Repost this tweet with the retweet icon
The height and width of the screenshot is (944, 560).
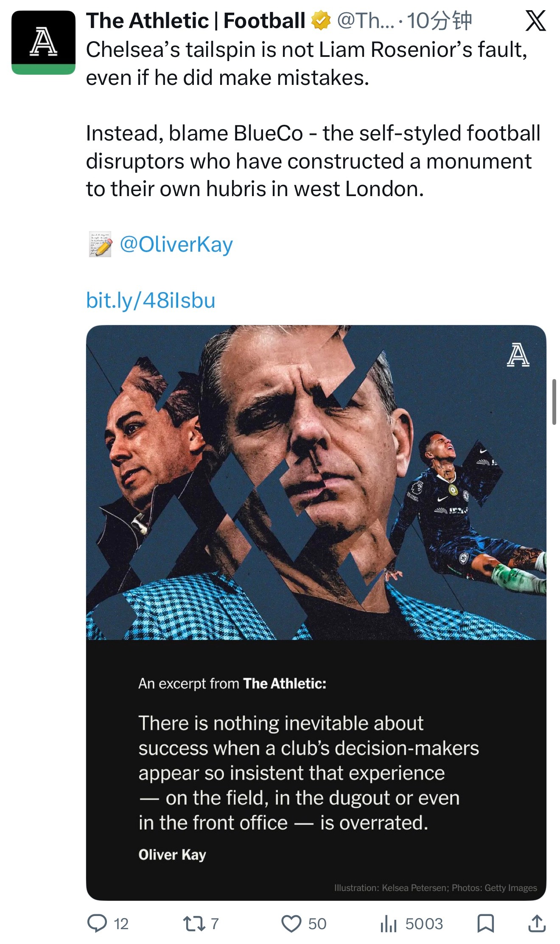coord(193,923)
